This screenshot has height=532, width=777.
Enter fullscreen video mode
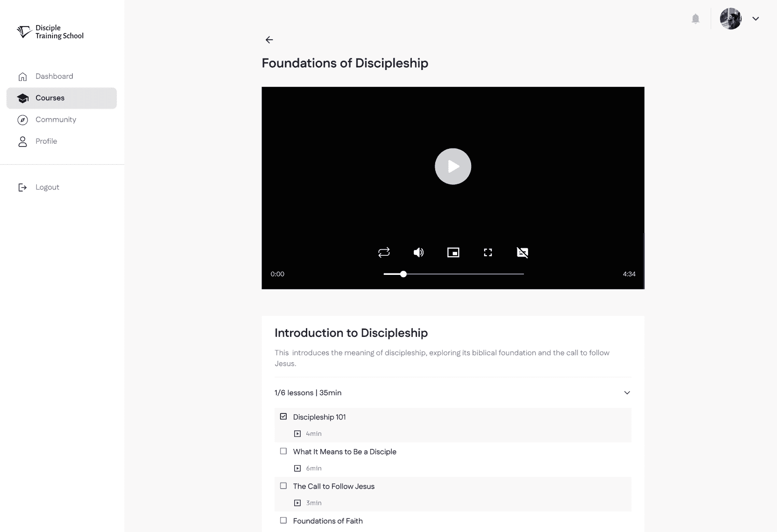pos(488,252)
